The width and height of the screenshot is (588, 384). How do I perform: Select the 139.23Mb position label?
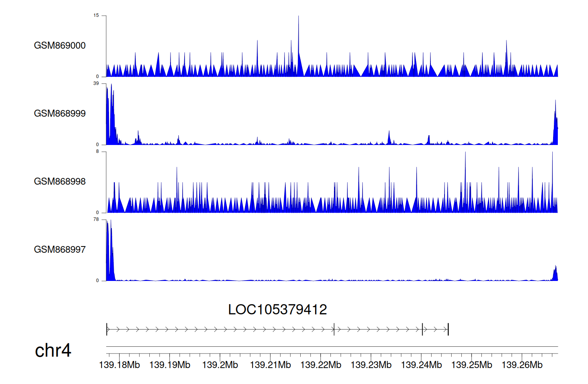371,365
